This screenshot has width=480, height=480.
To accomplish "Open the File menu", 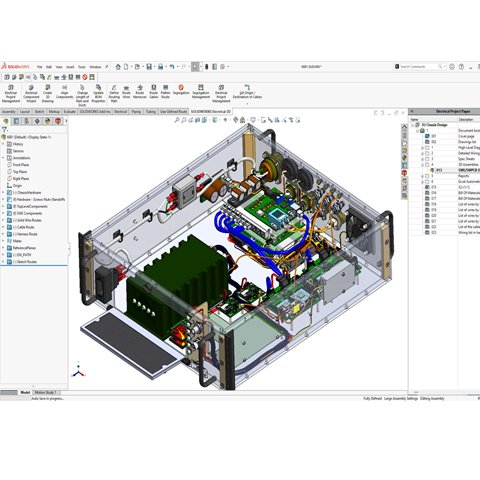I will (x=40, y=67).
